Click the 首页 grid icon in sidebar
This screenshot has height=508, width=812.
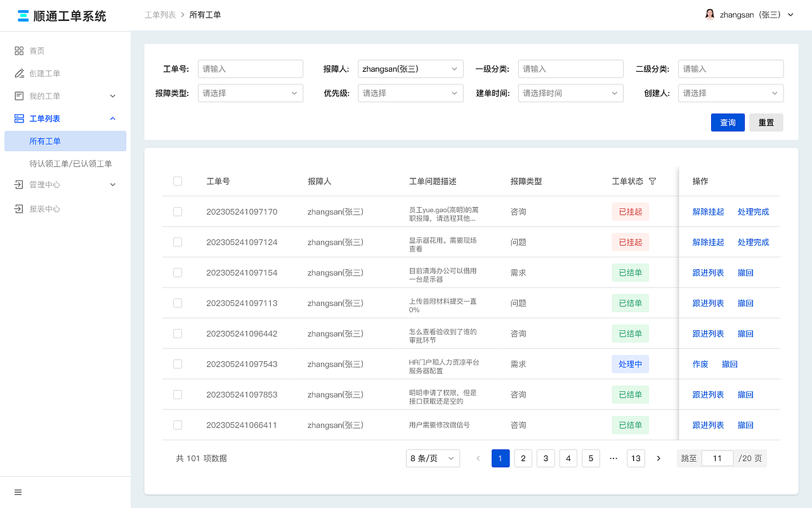click(x=19, y=51)
